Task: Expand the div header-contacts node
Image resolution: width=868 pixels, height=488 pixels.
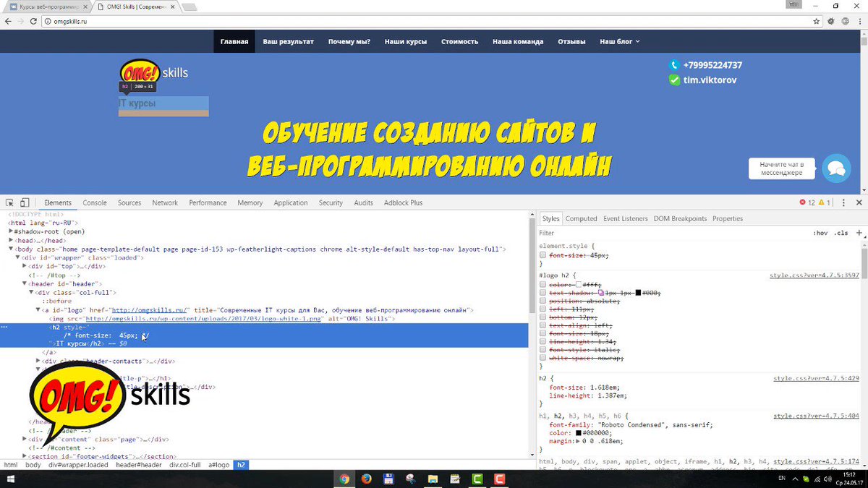Action: point(38,361)
